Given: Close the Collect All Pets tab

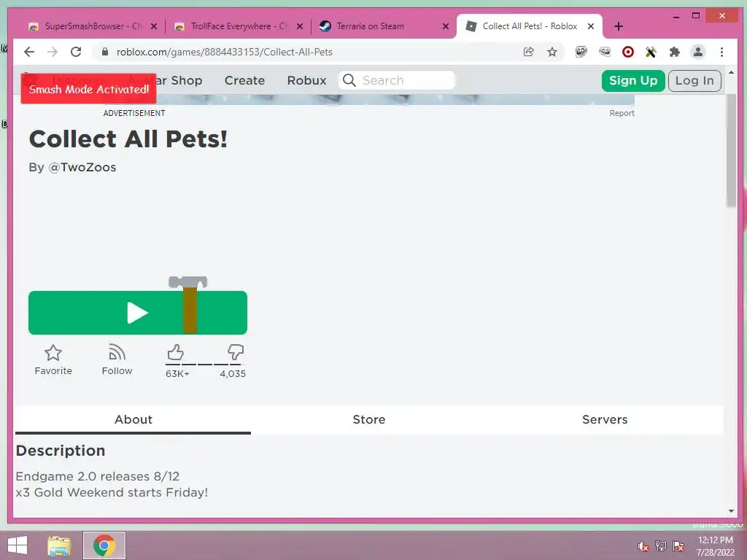Looking at the screenshot, I should (591, 26).
